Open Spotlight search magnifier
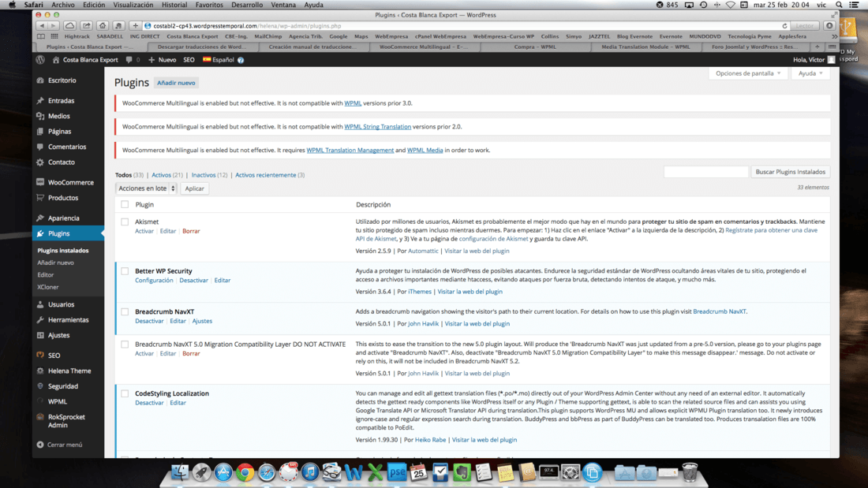 (840, 5)
